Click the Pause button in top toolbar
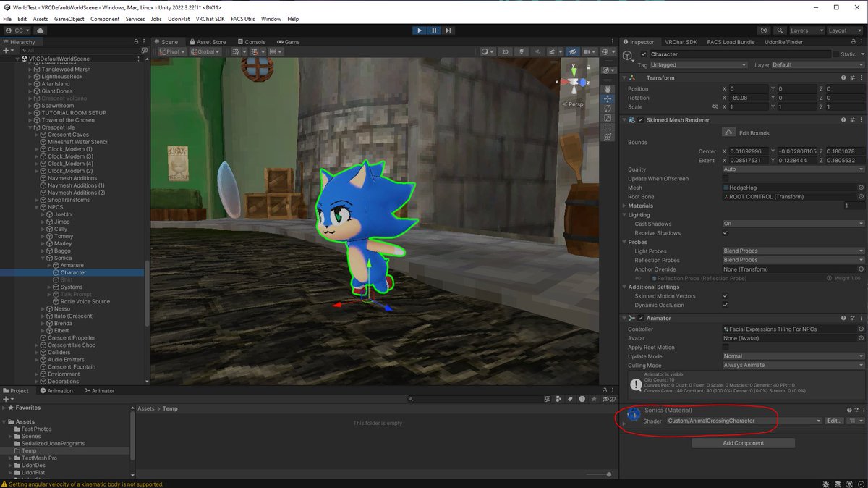This screenshot has width=868, height=488. (x=434, y=30)
